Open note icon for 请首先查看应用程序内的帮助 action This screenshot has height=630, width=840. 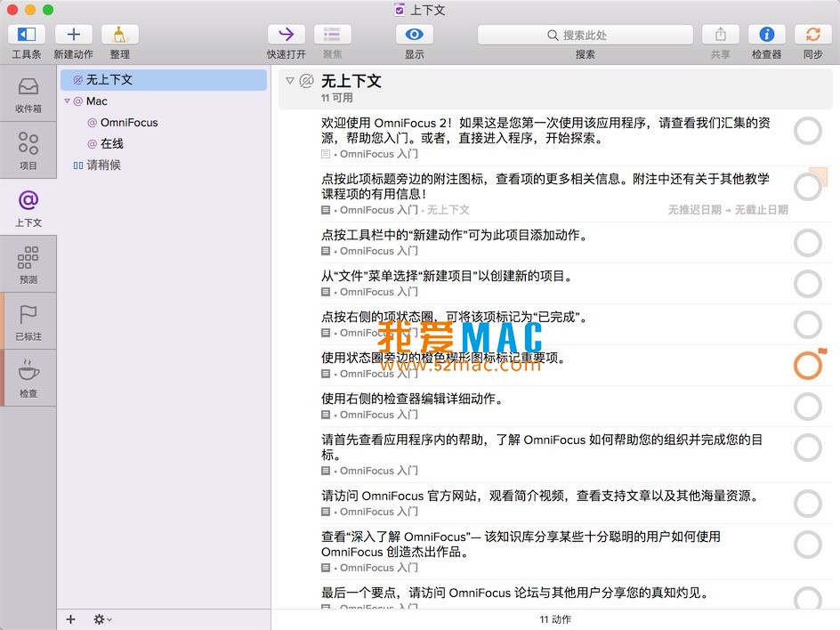325,471
